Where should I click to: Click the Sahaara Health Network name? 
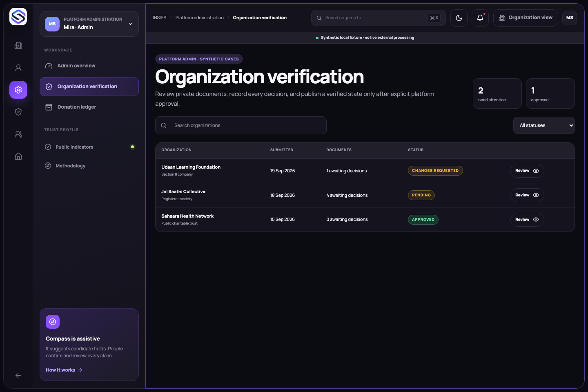tap(187, 216)
